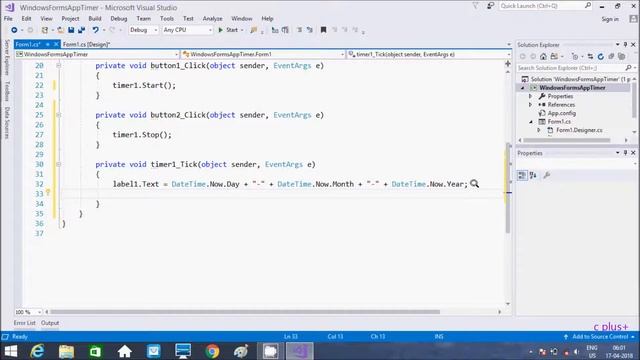Open the editor zoom 100 % dropdown
The height and width of the screenshot is (360, 640).
tap(28, 312)
